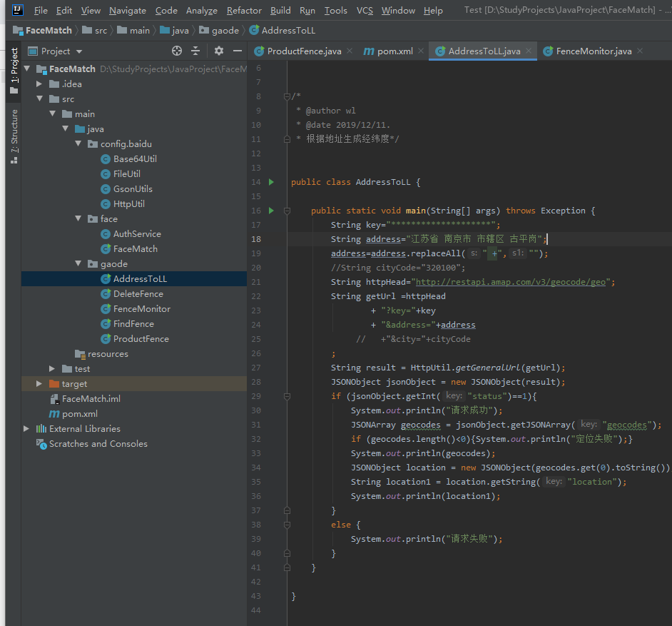The width and height of the screenshot is (672, 626).
Task: Click the IntelliJ IDEA logo icon
Action: 18,10
